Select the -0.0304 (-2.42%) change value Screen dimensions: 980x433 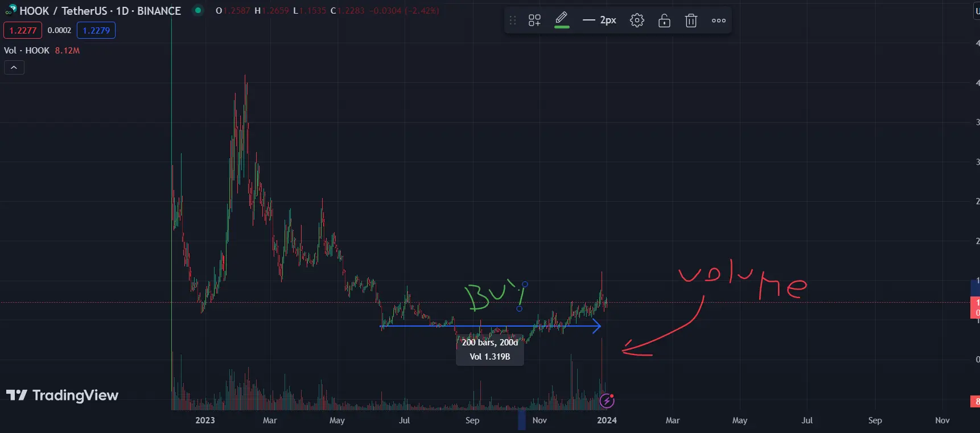click(404, 11)
